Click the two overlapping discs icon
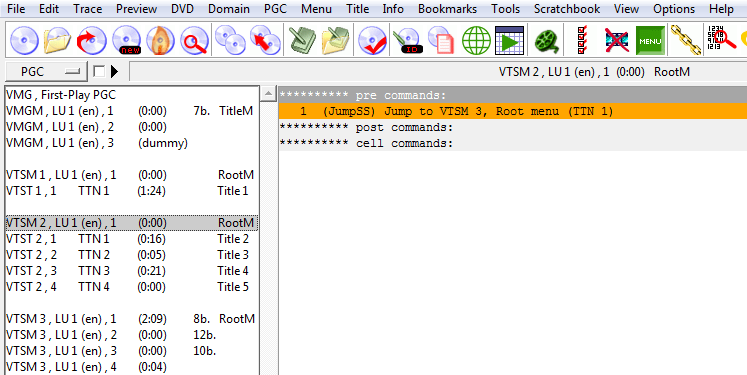Image resolution: width=747 pixels, height=375 pixels. pos(231,41)
